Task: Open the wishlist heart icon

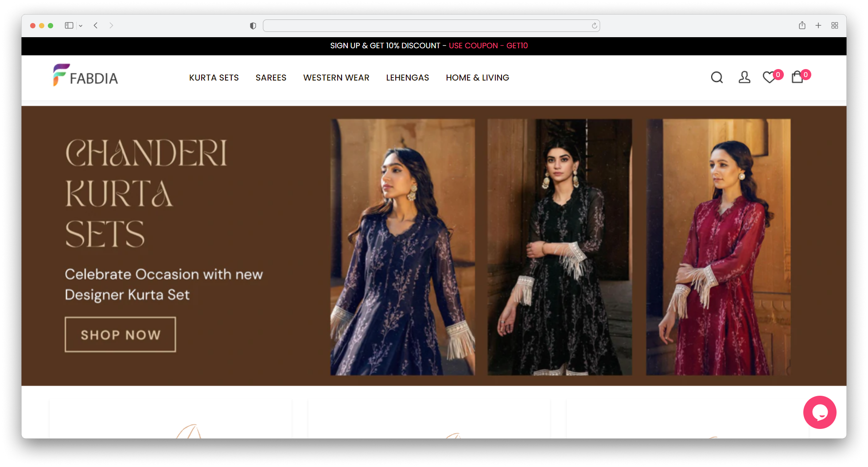Action: coord(769,77)
